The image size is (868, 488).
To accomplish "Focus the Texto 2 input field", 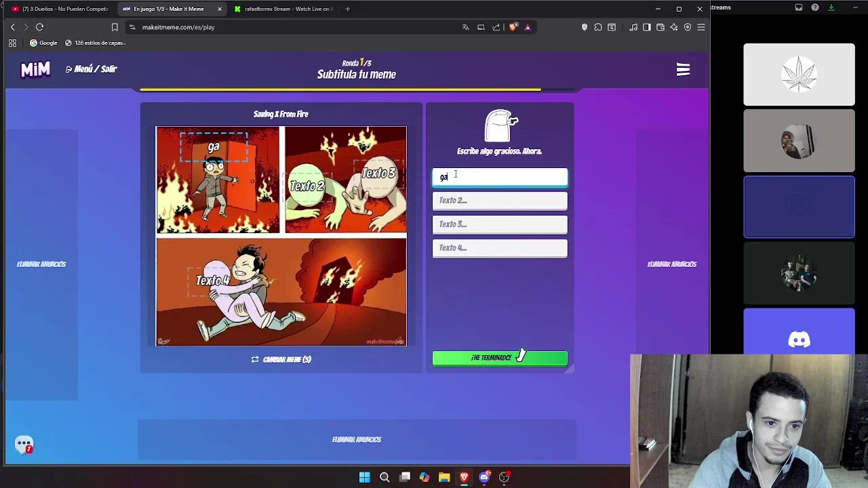I will (500, 201).
